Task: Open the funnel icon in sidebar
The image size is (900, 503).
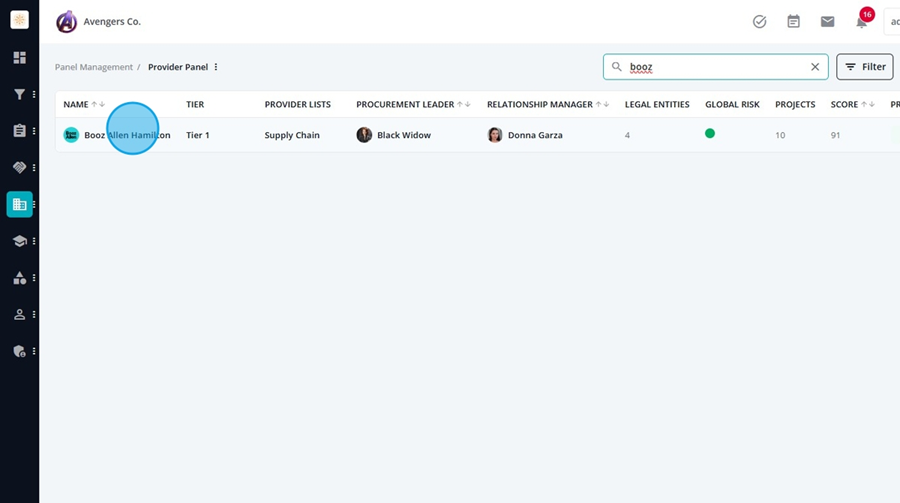Action: coord(20,94)
